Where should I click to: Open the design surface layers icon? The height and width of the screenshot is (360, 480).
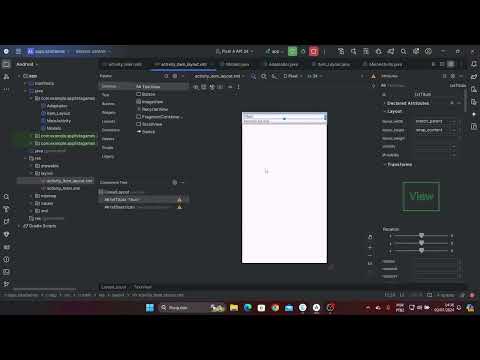pyautogui.click(x=253, y=76)
